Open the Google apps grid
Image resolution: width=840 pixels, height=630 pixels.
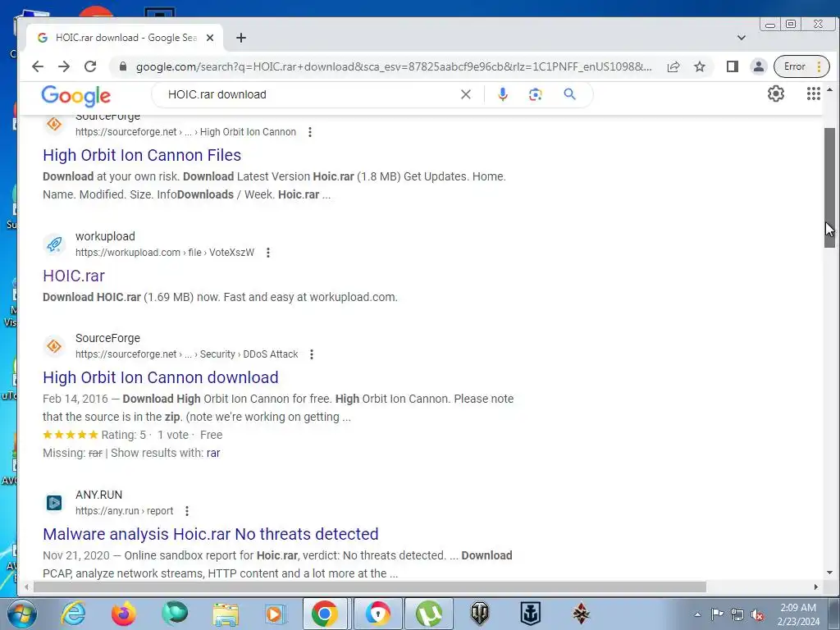(813, 94)
